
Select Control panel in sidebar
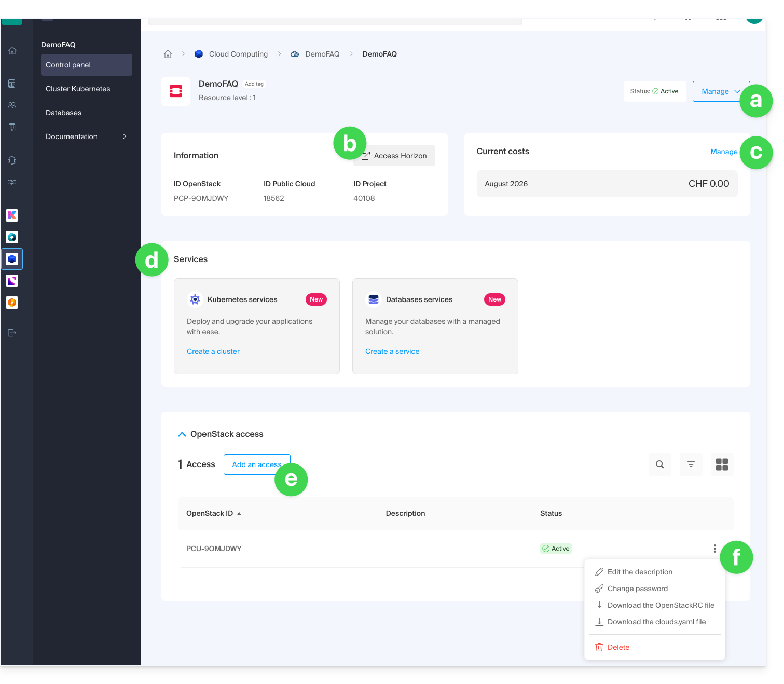coord(87,65)
